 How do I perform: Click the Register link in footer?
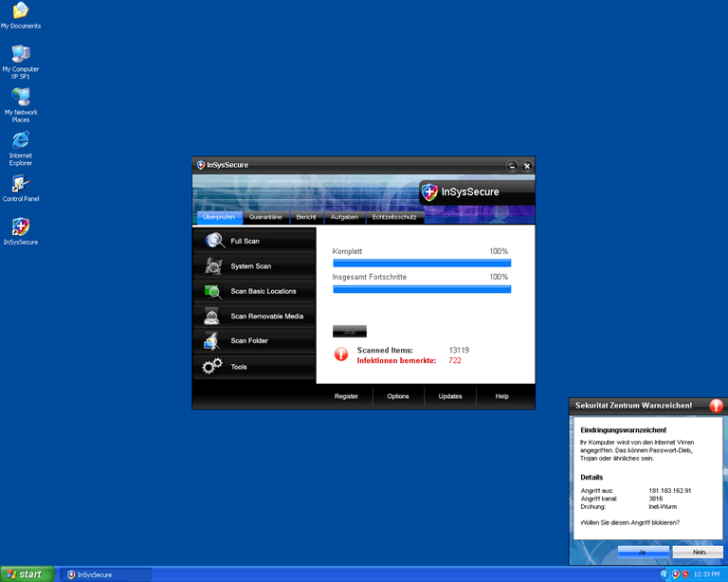point(346,396)
